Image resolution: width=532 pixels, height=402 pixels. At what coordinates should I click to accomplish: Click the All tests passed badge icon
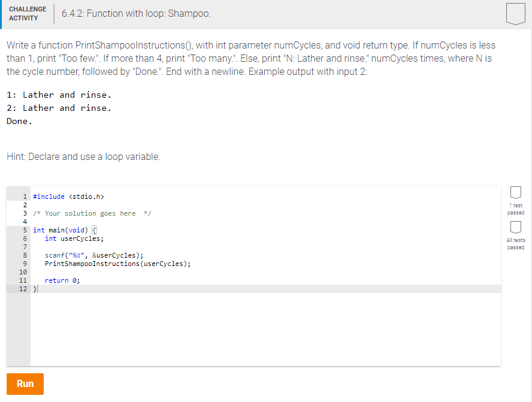click(515, 228)
